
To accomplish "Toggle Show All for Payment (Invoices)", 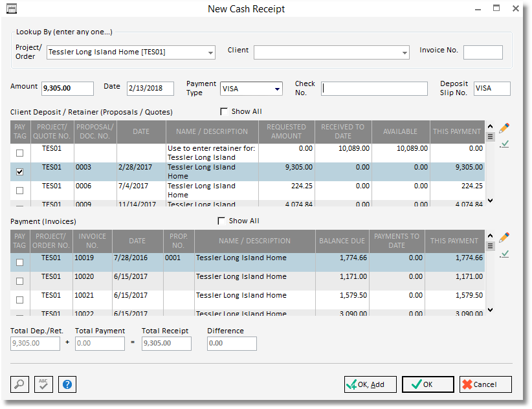I will coord(221,221).
